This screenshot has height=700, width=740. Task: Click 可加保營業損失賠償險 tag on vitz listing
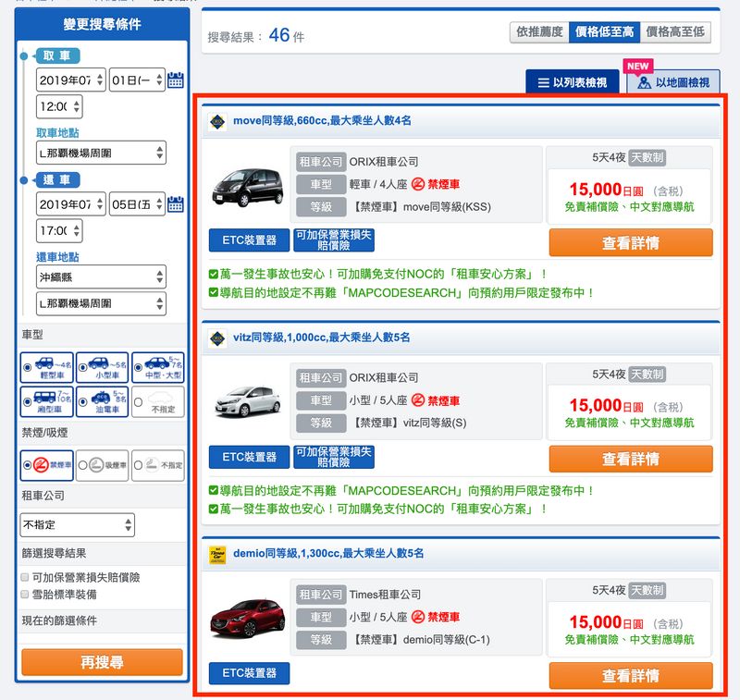334,457
